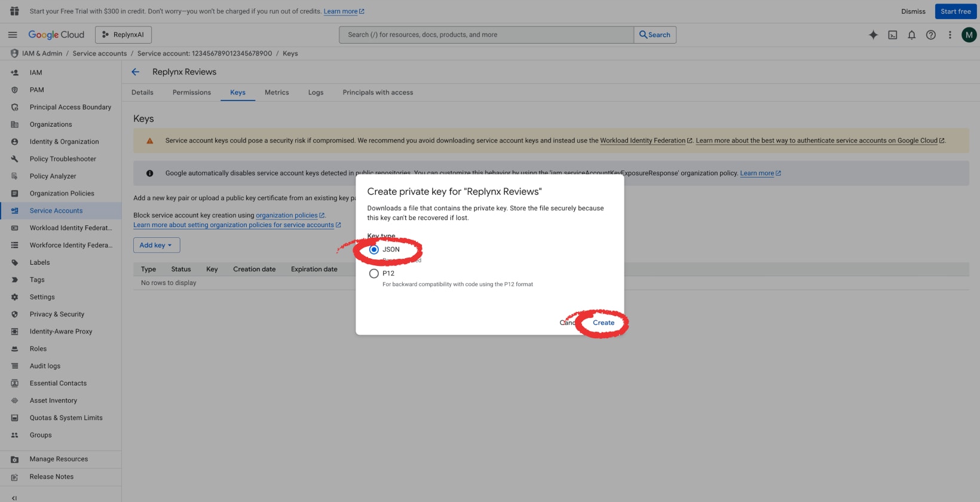Open link about setting organization policies for service accounts
This screenshot has height=502, width=980.
coord(237,225)
